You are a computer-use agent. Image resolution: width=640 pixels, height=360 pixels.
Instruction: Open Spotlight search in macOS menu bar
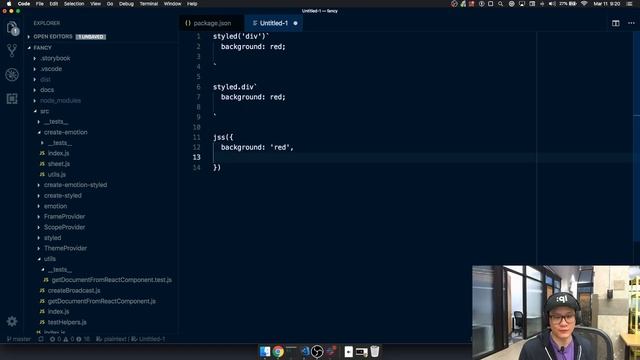coord(500,4)
